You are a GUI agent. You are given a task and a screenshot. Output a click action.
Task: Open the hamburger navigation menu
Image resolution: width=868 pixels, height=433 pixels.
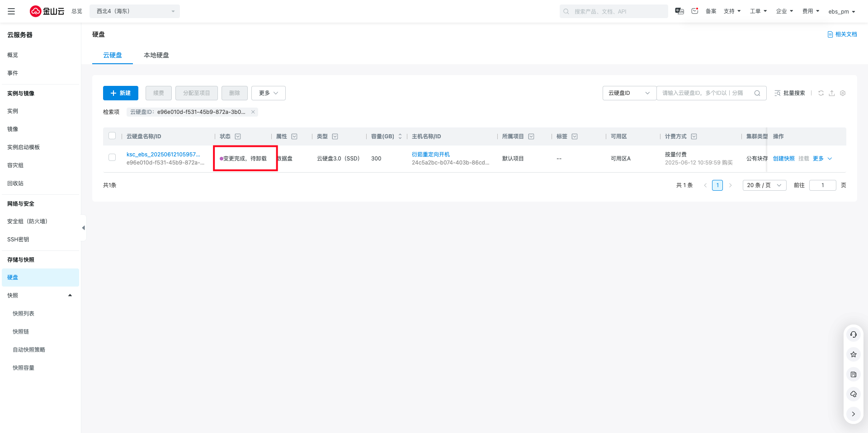pos(11,11)
